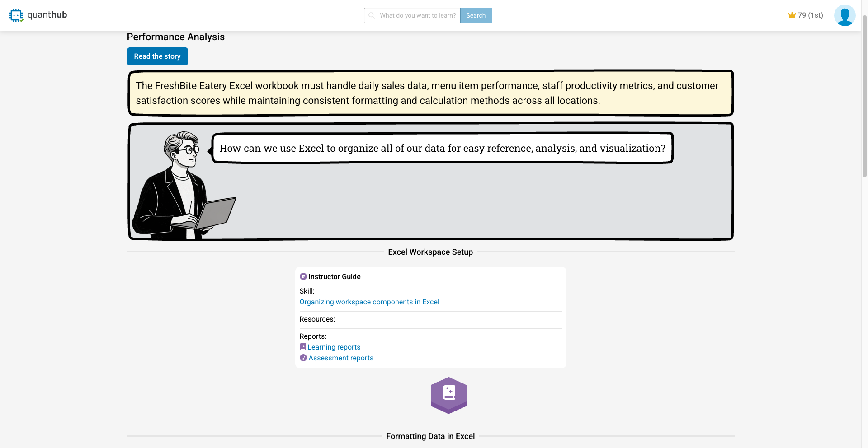Click the Learning reports book icon

coord(303,347)
